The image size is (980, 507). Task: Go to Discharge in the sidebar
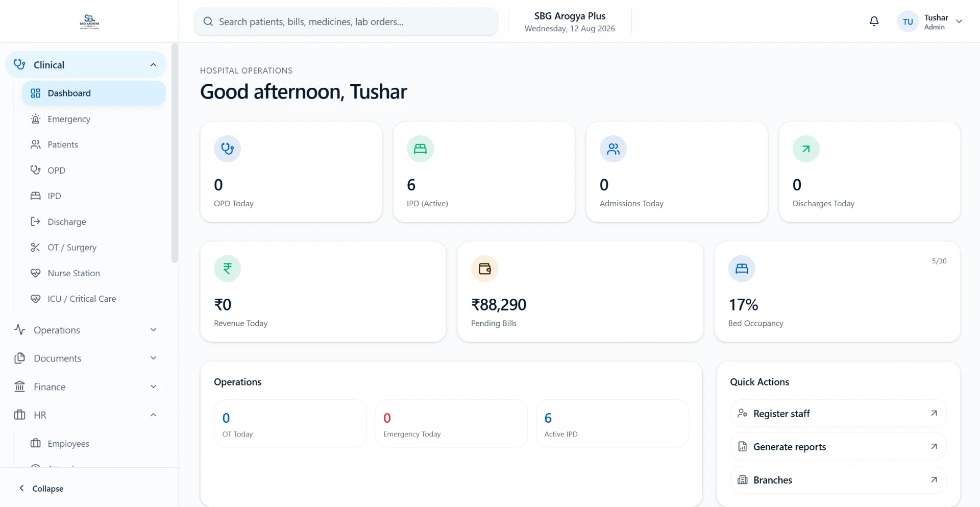94,222
